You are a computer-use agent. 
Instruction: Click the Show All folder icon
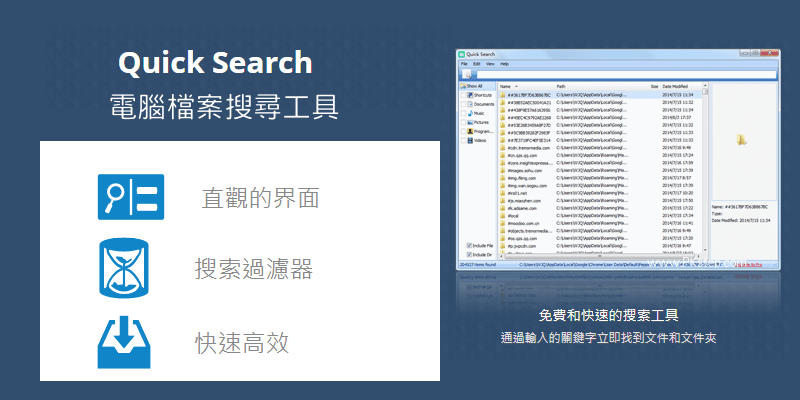463,86
